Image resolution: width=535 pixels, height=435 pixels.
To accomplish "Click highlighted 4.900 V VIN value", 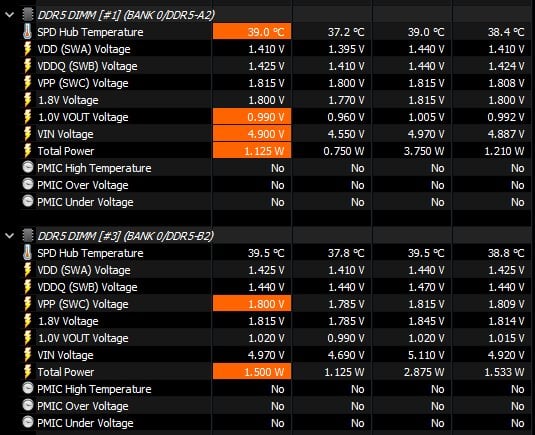I will pyautogui.click(x=252, y=134).
